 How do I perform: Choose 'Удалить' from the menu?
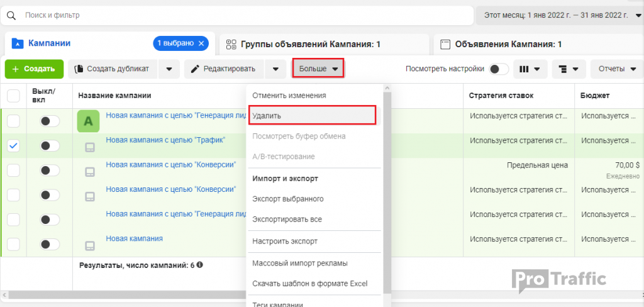point(312,116)
